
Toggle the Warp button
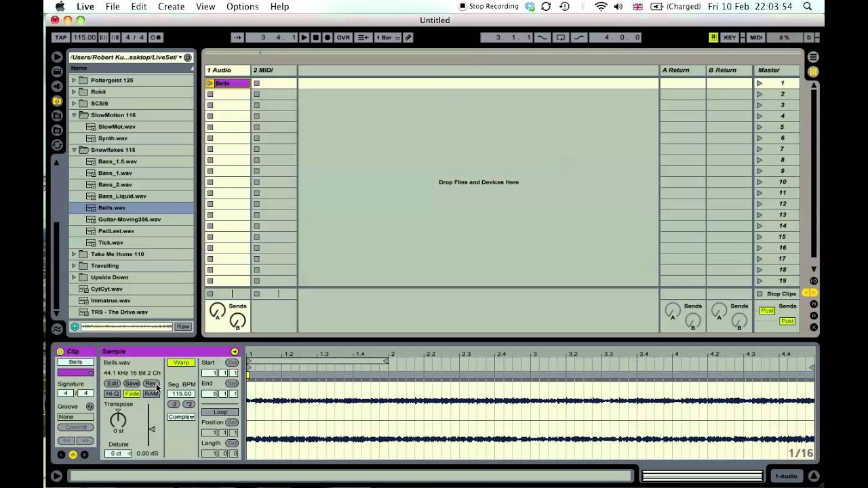181,363
